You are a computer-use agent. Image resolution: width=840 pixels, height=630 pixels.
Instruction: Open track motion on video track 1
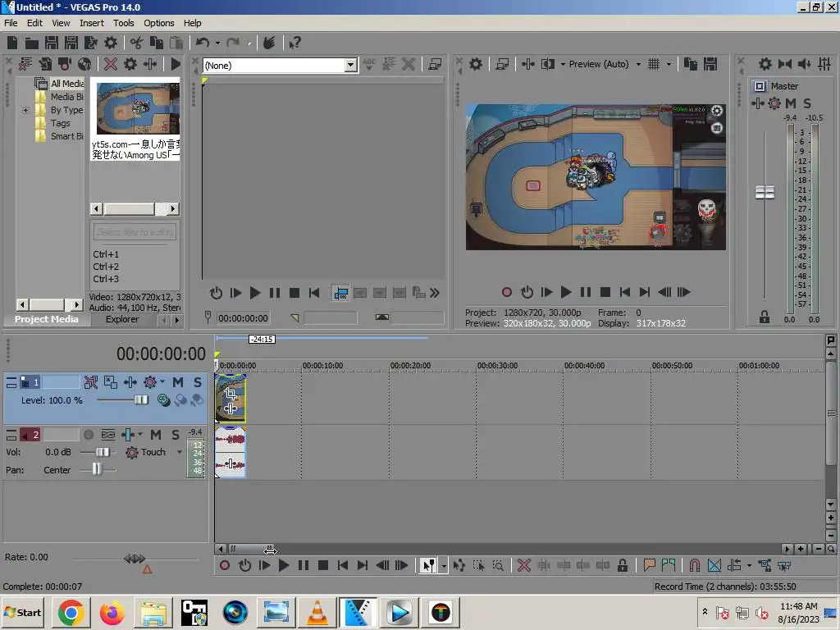click(x=111, y=382)
